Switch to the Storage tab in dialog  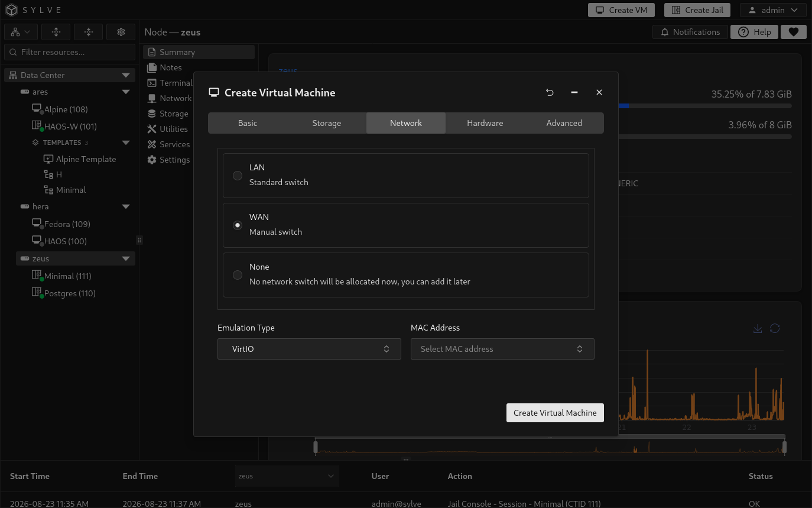click(327, 123)
